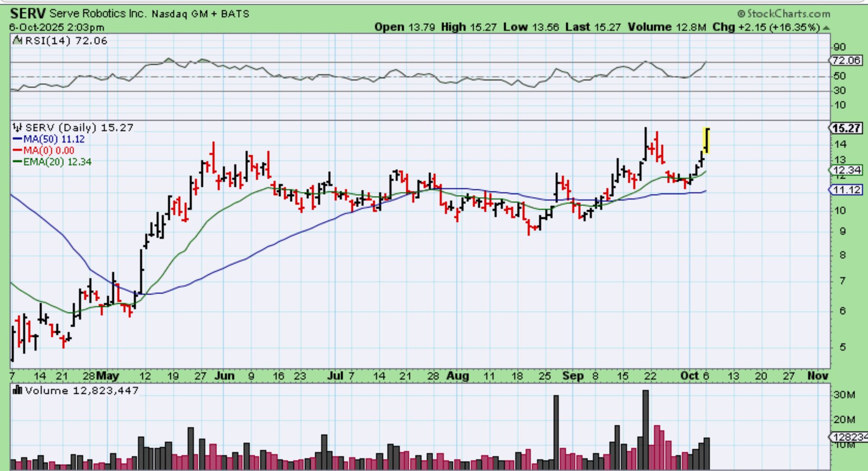Click the green EMA(20) legend line marker
The height and width of the screenshot is (471, 868).
[x=17, y=162]
